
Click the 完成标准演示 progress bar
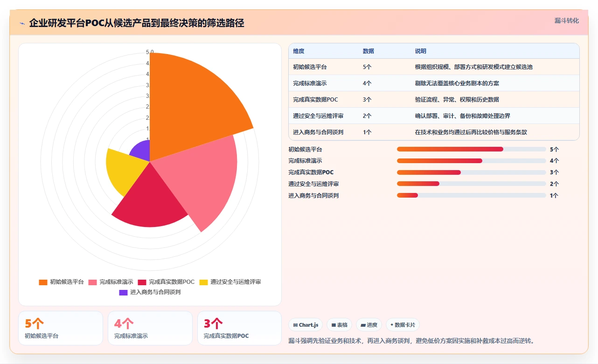(x=471, y=161)
